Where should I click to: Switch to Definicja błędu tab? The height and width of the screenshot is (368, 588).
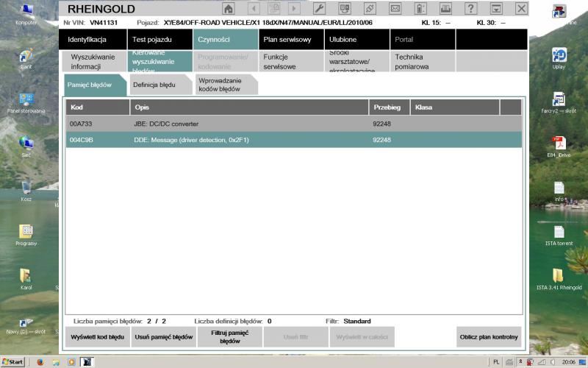[x=160, y=85]
